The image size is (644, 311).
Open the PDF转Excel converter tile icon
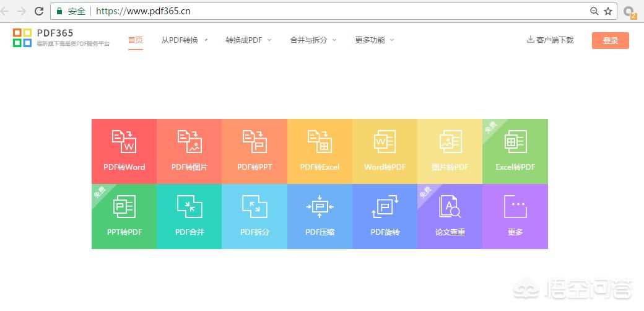[x=320, y=141]
